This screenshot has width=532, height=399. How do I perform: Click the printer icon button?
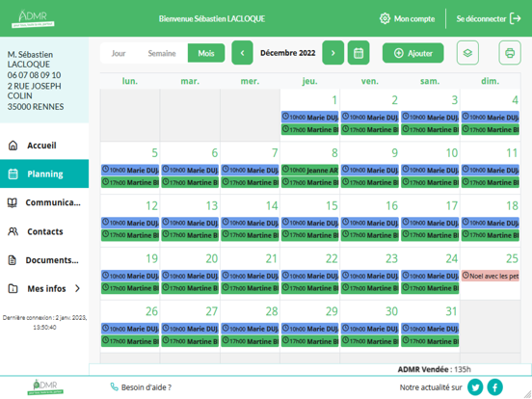[x=509, y=53]
